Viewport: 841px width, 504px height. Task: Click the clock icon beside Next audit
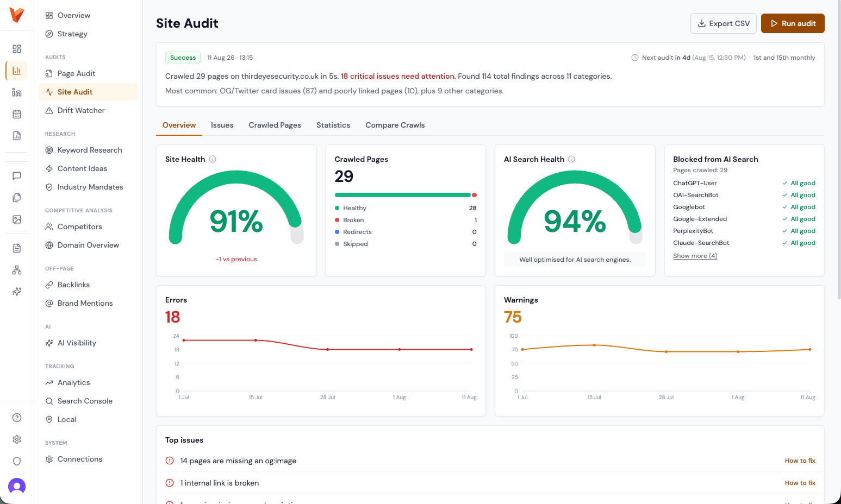[x=634, y=58]
